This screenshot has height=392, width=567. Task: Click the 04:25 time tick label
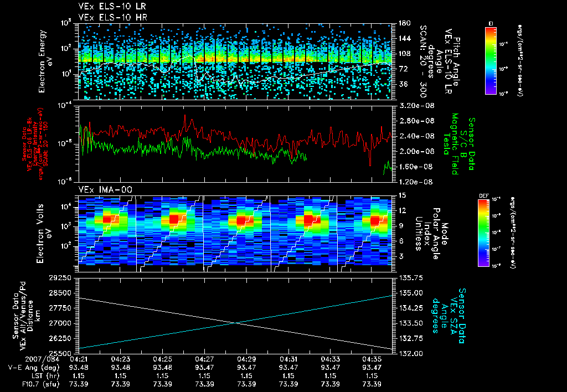162,360
